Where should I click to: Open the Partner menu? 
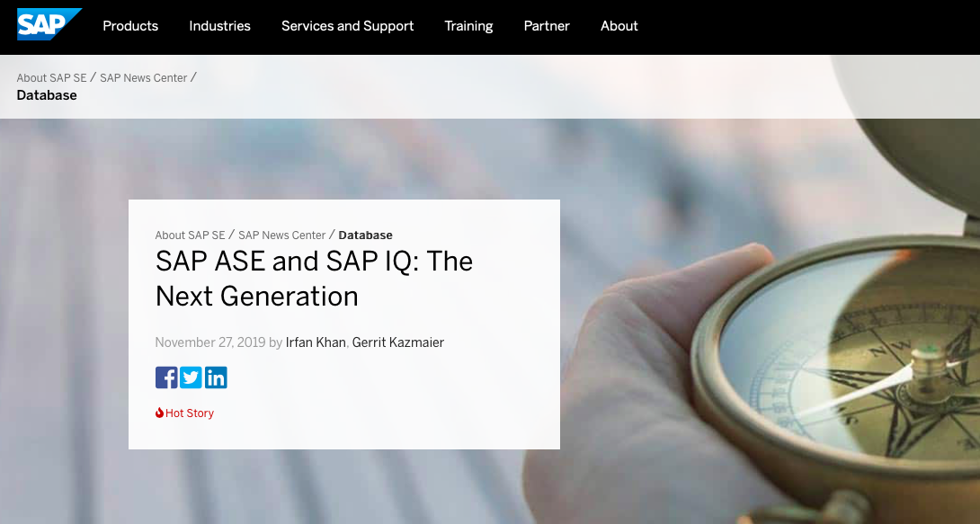[x=547, y=26]
